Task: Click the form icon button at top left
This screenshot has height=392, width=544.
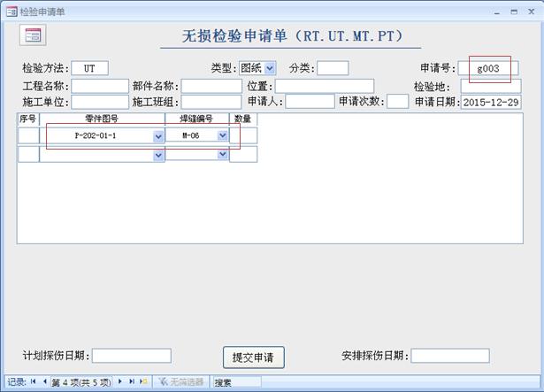Action: tap(32, 35)
